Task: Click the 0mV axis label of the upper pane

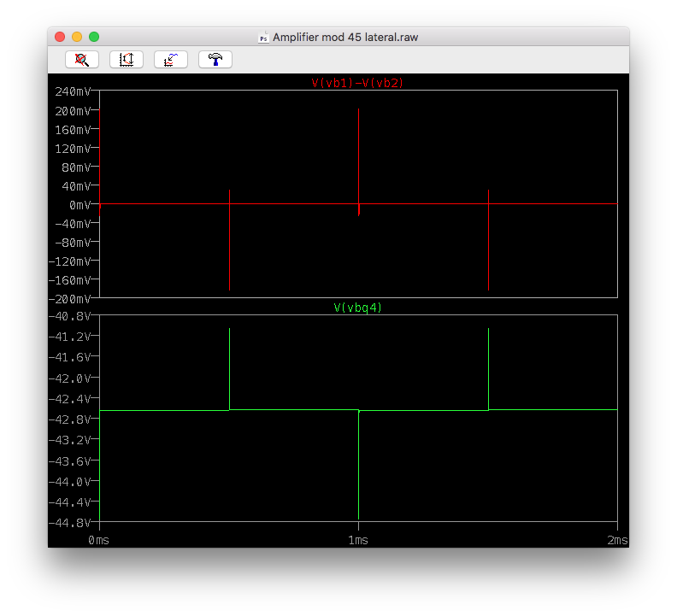Action: (x=79, y=205)
